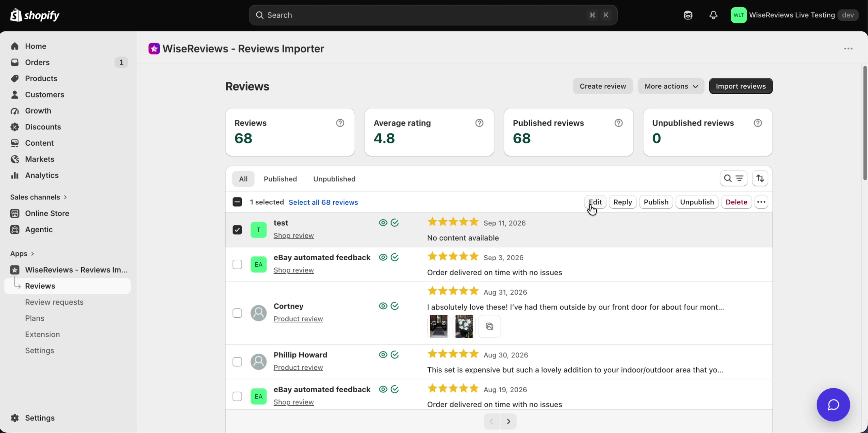Open the notifications bell
Viewport: 868px width, 433px height.
coord(713,15)
